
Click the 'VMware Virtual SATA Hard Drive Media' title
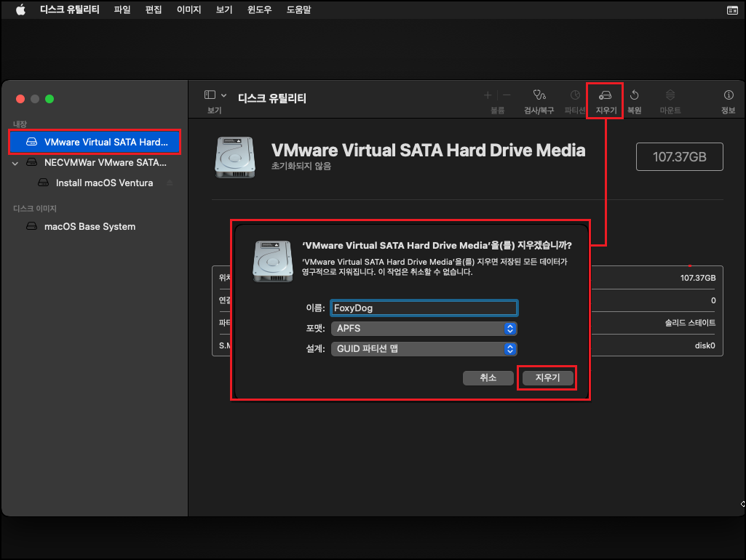coord(428,151)
